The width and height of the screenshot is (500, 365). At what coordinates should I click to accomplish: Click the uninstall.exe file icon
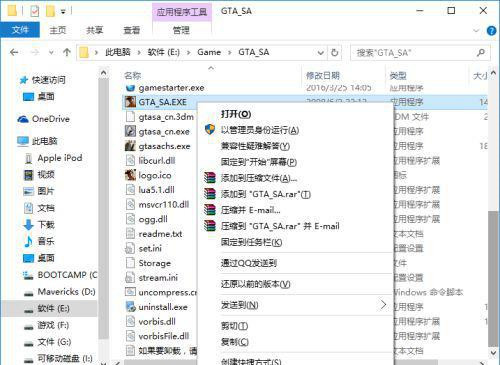pos(130,307)
